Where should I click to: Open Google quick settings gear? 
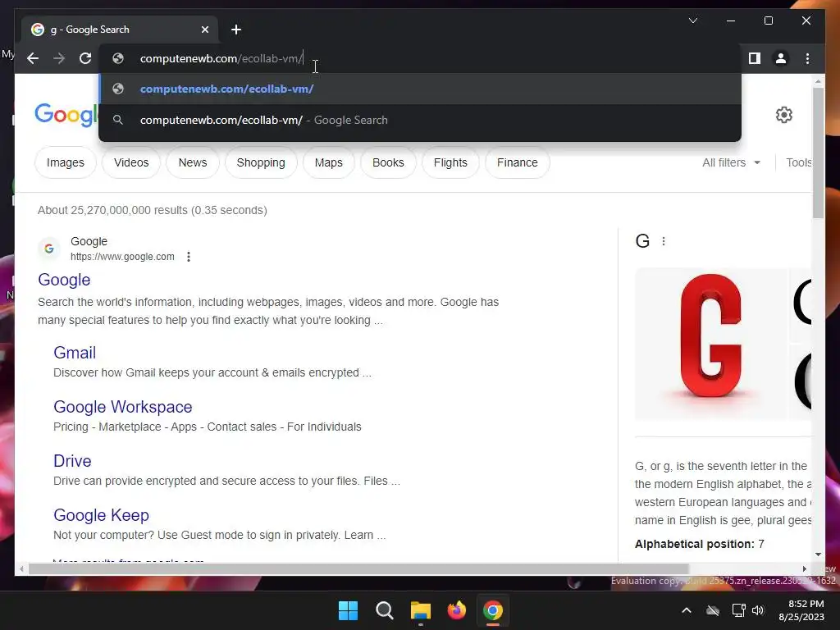(x=783, y=115)
